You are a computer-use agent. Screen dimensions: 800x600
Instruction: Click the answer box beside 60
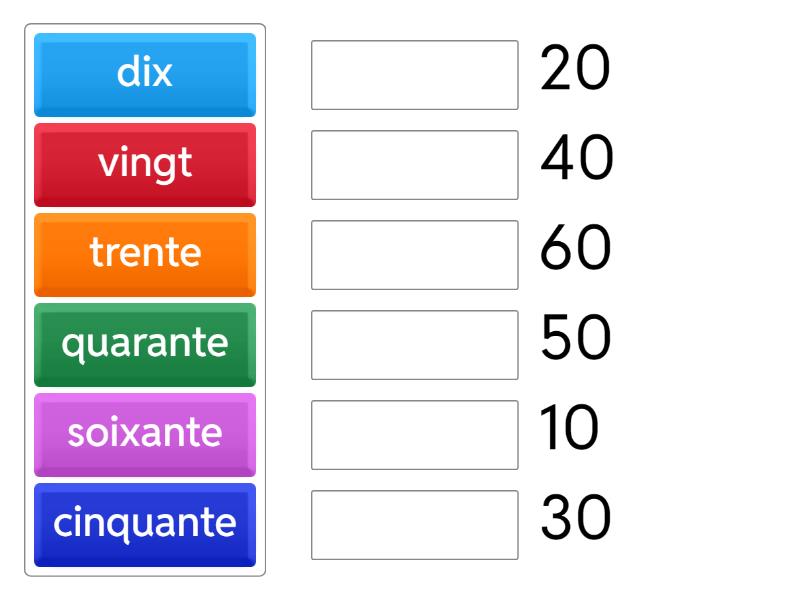(414, 252)
